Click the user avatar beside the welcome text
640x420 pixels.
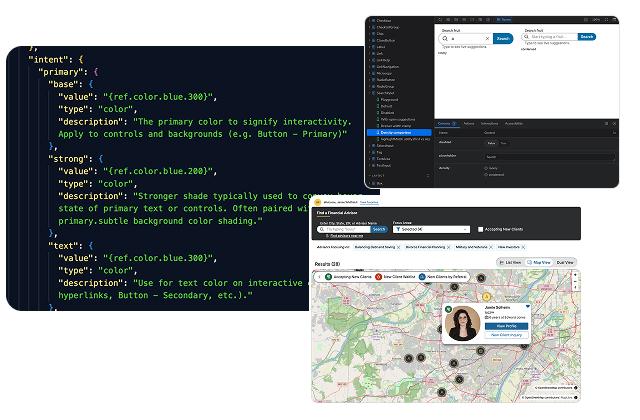click(x=318, y=202)
